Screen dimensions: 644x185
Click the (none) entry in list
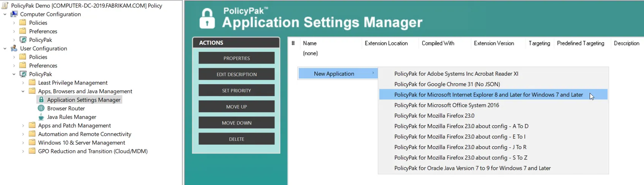(x=310, y=53)
